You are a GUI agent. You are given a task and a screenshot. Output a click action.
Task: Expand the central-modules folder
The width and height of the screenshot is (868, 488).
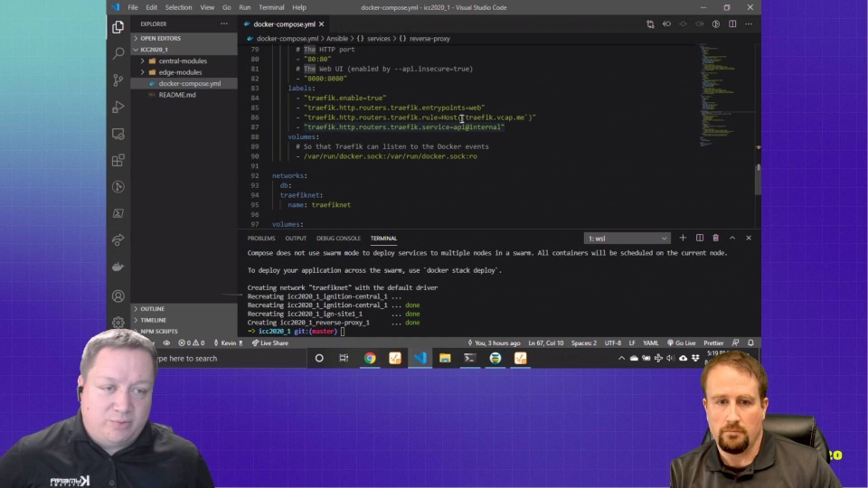click(x=182, y=61)
